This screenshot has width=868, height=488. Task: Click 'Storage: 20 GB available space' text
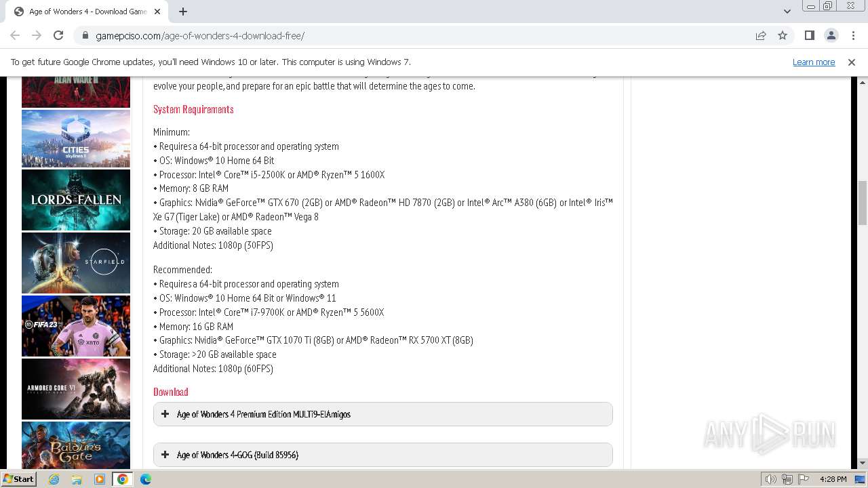(x=212, y=231)
